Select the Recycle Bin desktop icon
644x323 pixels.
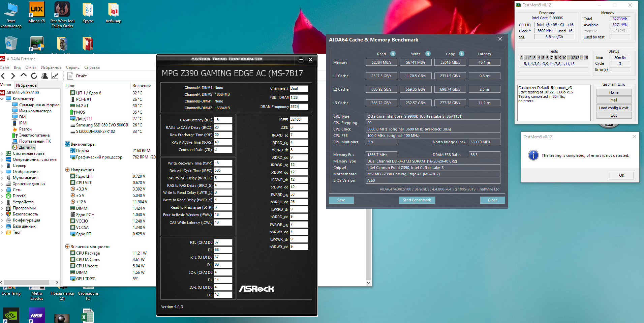[11, 44]
